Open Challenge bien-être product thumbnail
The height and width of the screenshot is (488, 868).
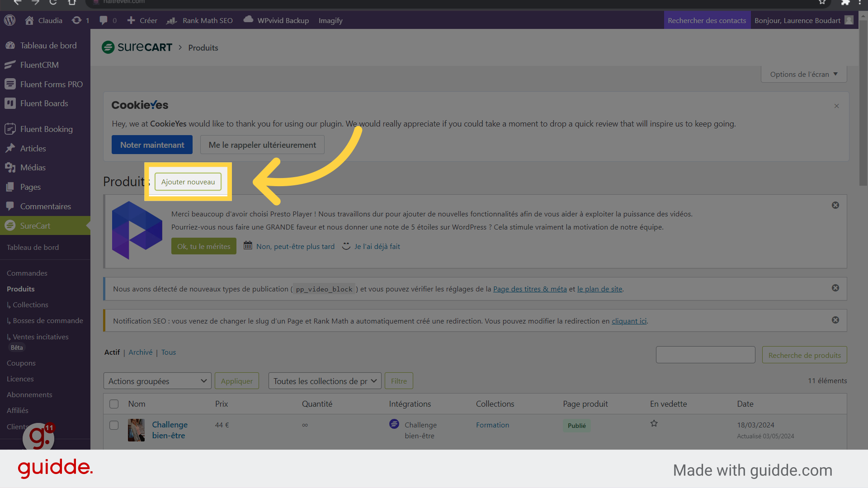point(136,430)
